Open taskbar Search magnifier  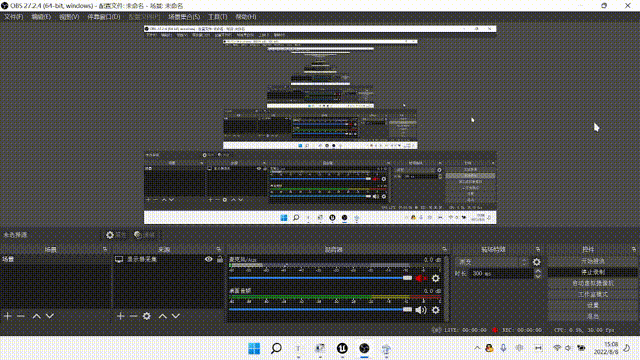coord(276,349)
